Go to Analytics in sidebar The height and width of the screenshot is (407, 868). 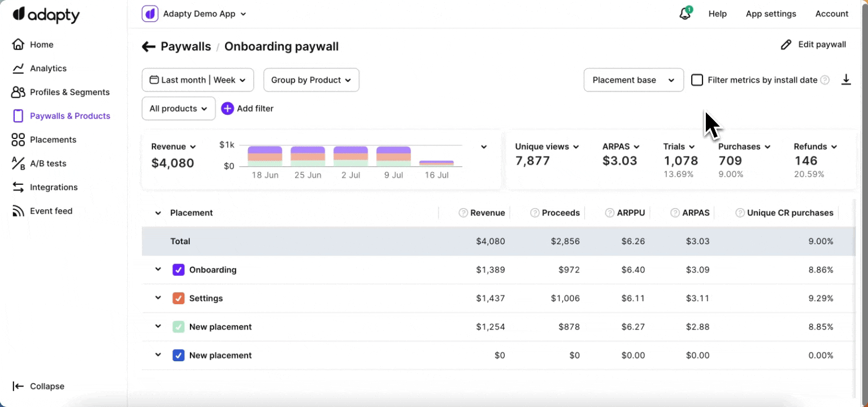point(48,68)
